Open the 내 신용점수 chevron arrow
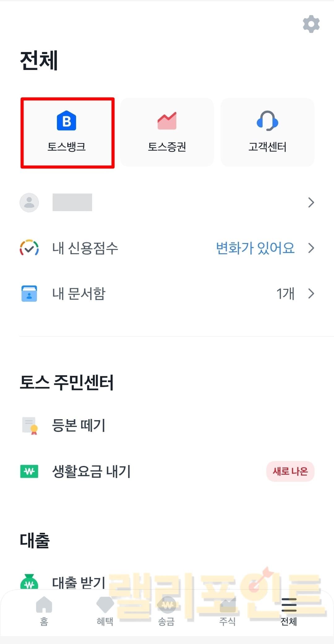 pos(311,248)
